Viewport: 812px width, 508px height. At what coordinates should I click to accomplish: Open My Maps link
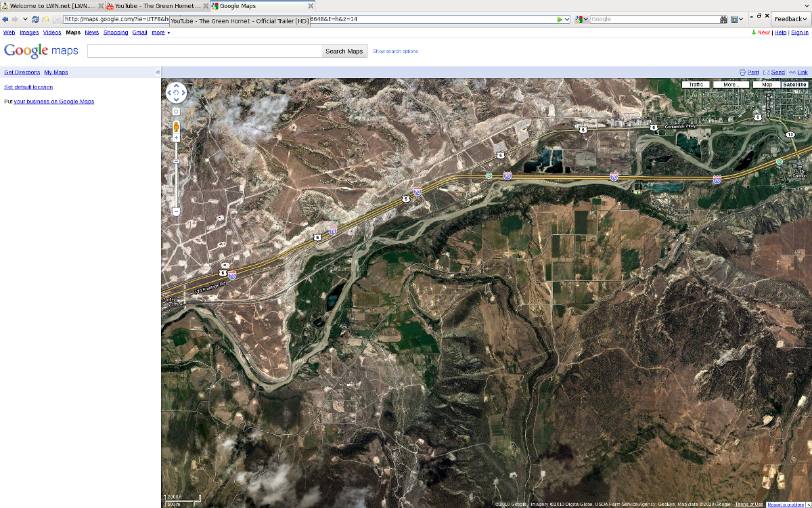coord(56,72)
